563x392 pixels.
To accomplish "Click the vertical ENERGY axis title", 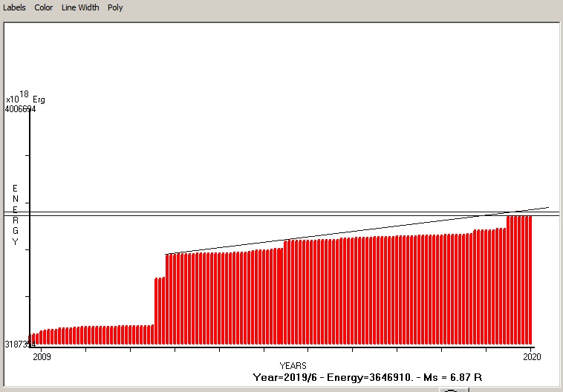I will [15, 215].
